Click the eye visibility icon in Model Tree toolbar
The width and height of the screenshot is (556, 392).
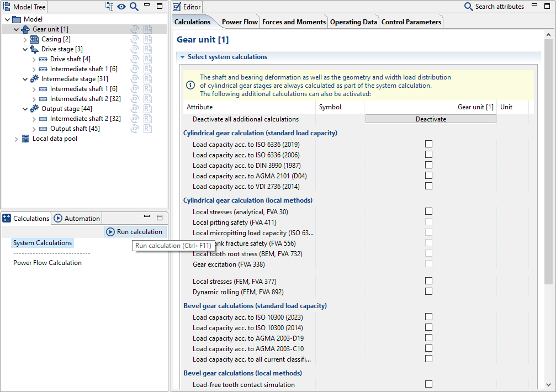coord(121,7)
